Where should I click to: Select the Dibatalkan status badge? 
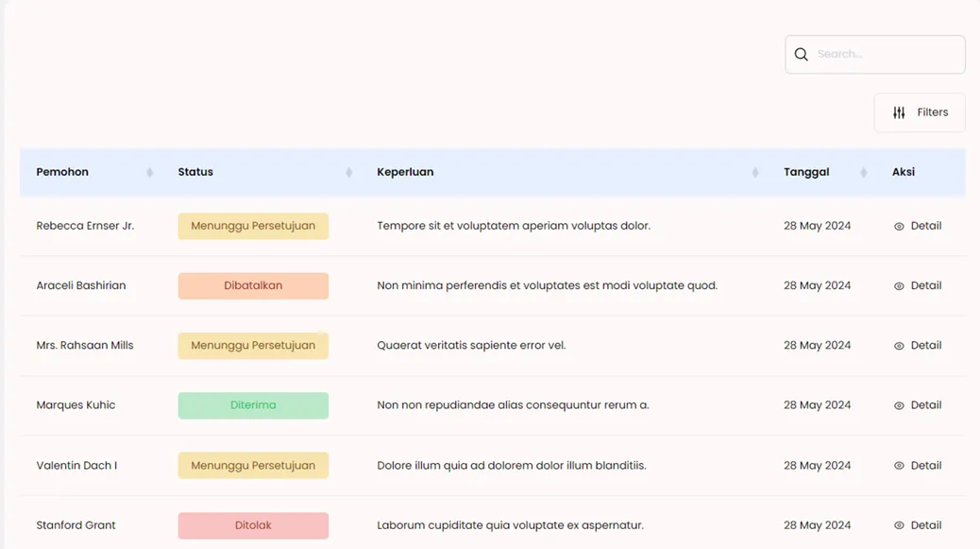tap(253, 285)
